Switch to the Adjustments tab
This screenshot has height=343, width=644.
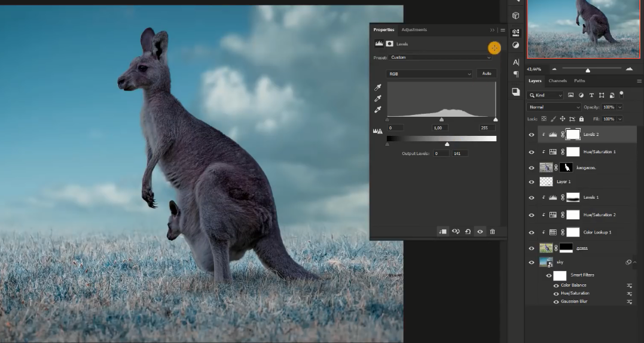coord(414,30)
